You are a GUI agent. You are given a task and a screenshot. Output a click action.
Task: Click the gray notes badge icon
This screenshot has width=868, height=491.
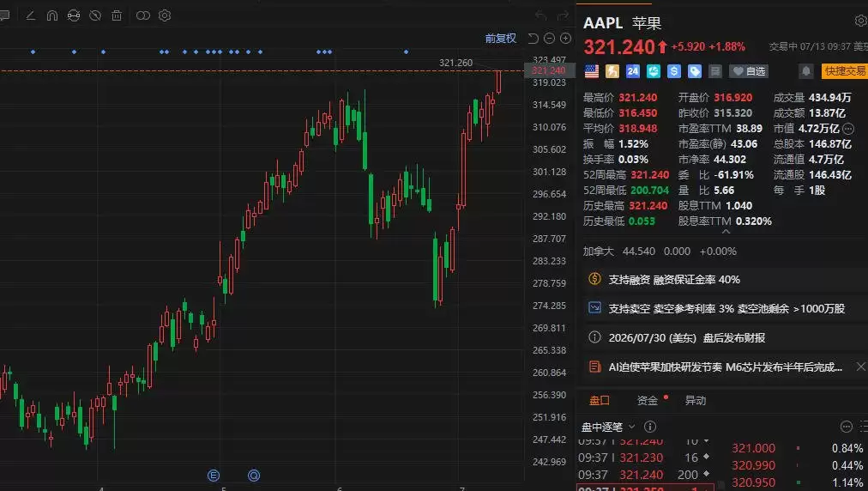pyautogui.click(x=715, y=71)
